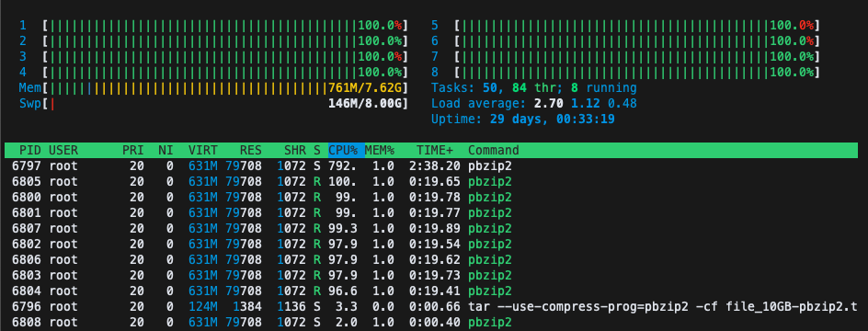Click the 1136 SHR value
Viewport: 868px width, 331px height.
(x=291, y=307)
